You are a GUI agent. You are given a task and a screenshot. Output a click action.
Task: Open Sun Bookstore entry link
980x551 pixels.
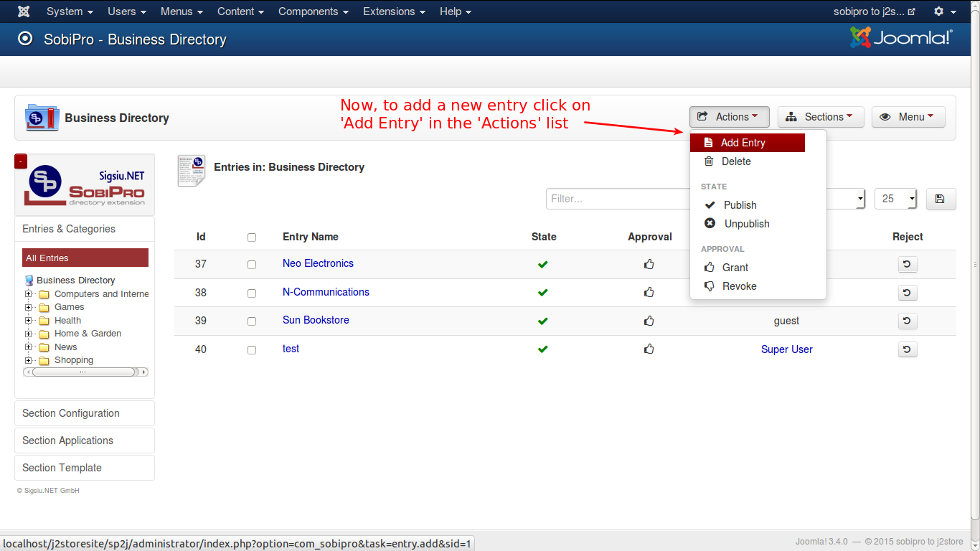316,320
